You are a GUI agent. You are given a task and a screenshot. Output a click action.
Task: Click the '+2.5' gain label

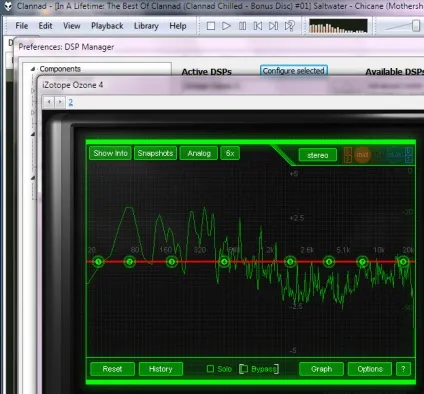click(297, 218)
